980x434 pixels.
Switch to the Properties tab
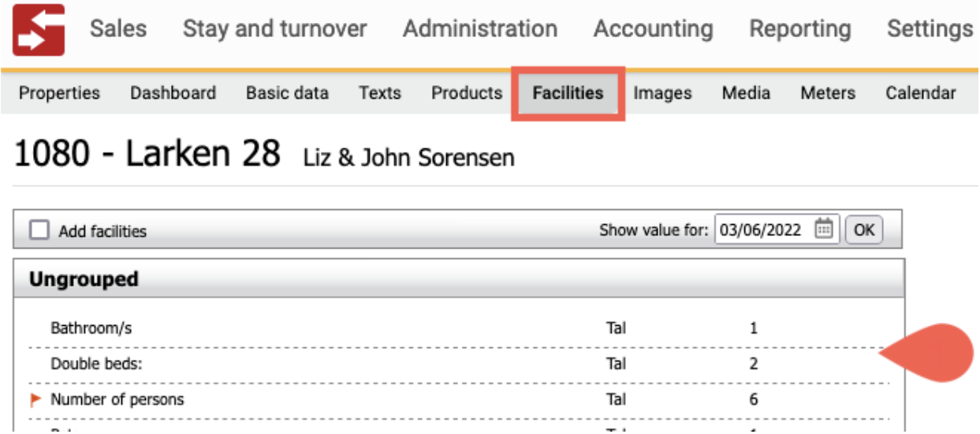[59, 93]
